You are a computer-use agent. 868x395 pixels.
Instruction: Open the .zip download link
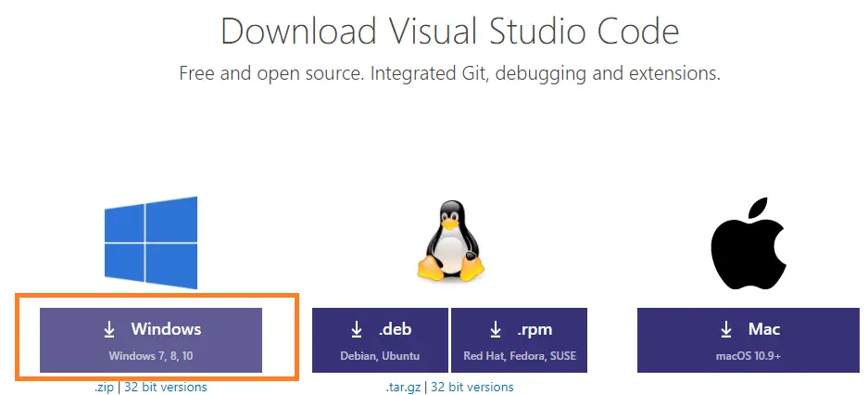coord(104,387)
